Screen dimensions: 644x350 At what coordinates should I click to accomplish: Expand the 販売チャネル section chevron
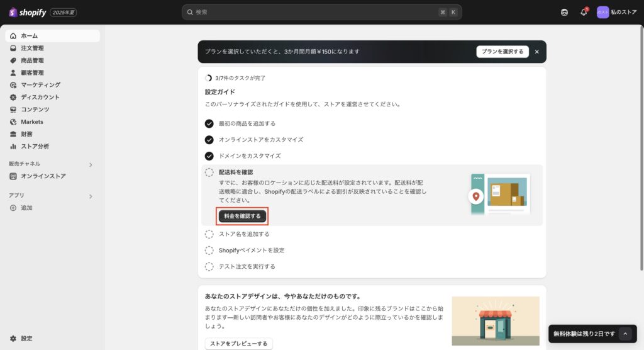[x=91, y=164]
